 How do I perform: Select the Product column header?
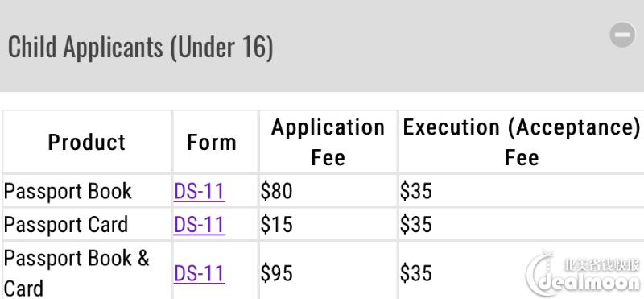pyautogui.click(x=87, y=143)
